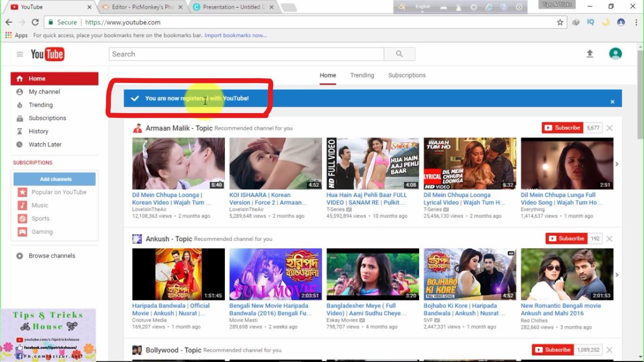This screenshot has width=644, height=362.
Task: Open the Armaan Malik - Topic channel title
Action: pos(179,128)
